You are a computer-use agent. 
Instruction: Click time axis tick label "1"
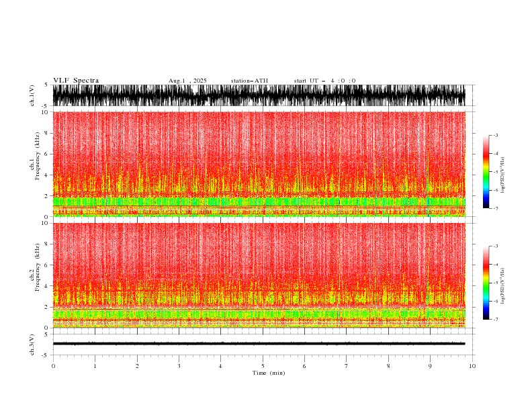coord(95,366)
